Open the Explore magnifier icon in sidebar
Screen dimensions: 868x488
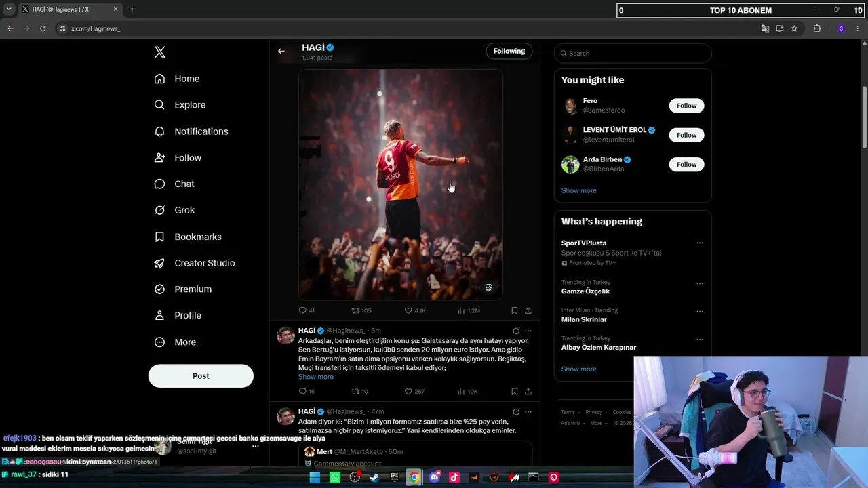[159, 105]
